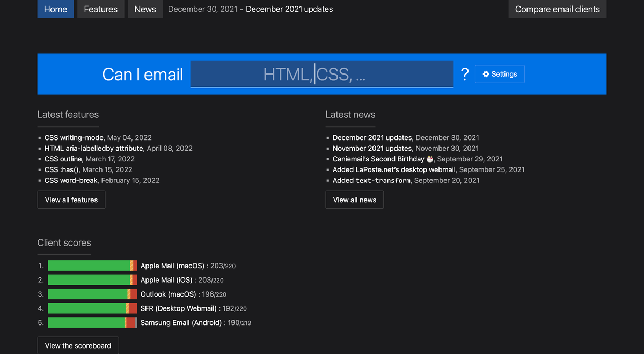The height and width of the screenshot is (354, 644).
Task: Open December 2021 updates in Latest news
Action: 372,138
